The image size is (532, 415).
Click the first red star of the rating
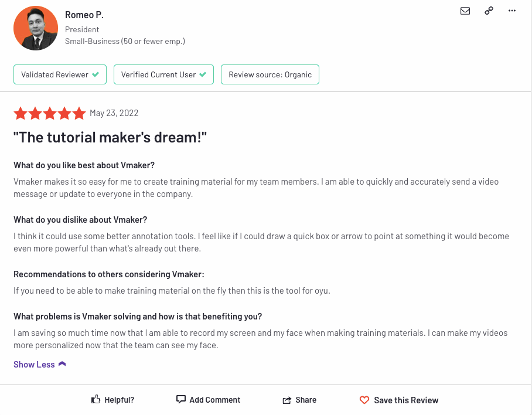[20, 113]
